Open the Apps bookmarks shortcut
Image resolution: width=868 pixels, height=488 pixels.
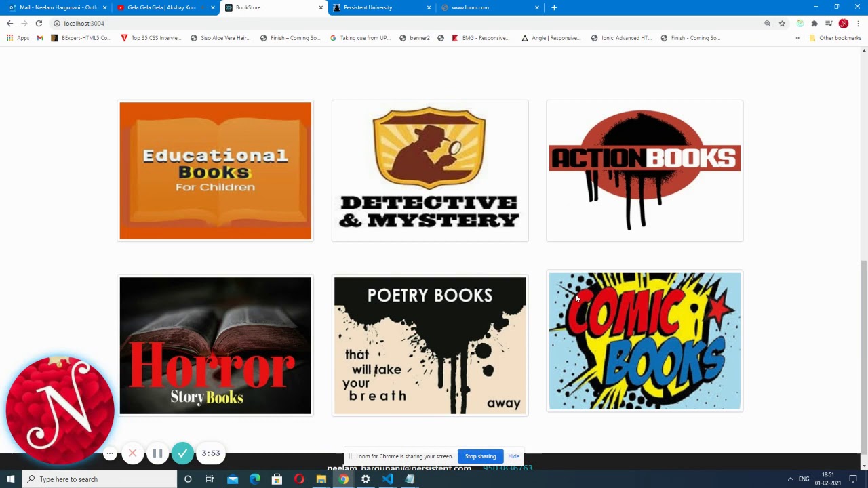18,38
